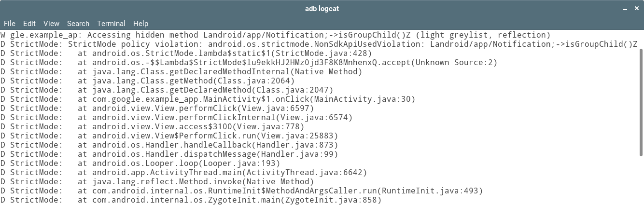Image resolution: width=644 pixels, height=205 pixels.
Task: Open the File menu
Action: tap(10, 23)
